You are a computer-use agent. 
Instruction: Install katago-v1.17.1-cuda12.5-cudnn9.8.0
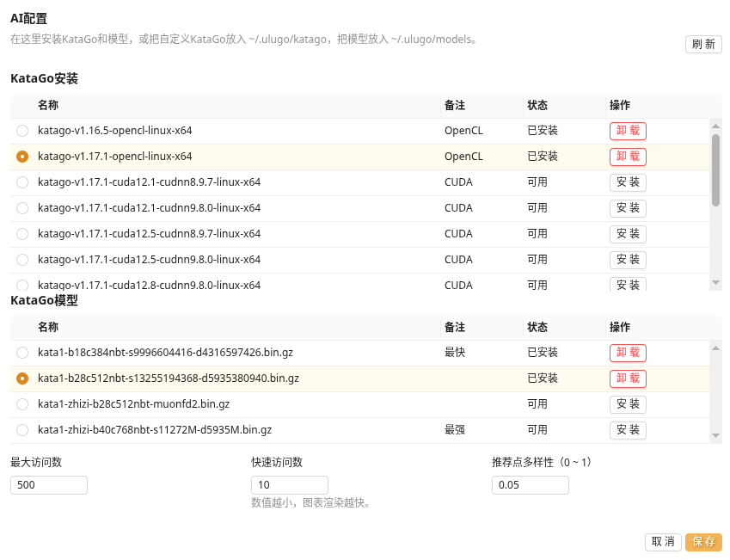(628, 260)
